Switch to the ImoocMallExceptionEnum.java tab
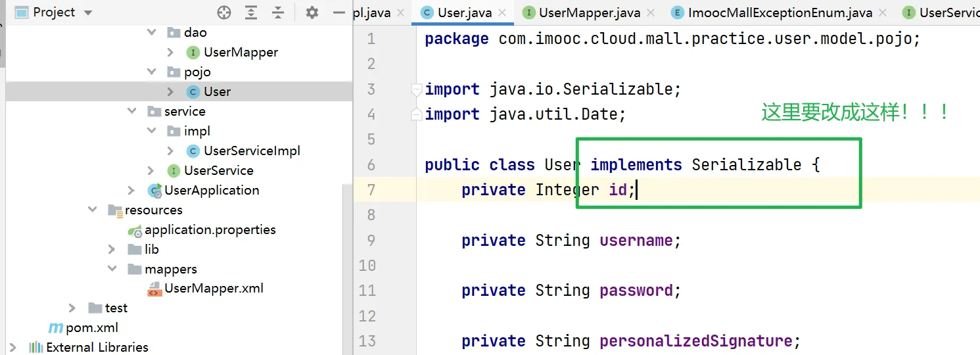The width and height of the screenshot is (980, 355). point(779,12)
